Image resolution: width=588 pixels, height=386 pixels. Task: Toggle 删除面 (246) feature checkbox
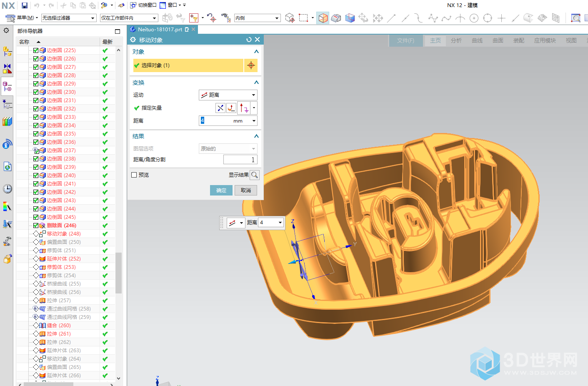36,226
